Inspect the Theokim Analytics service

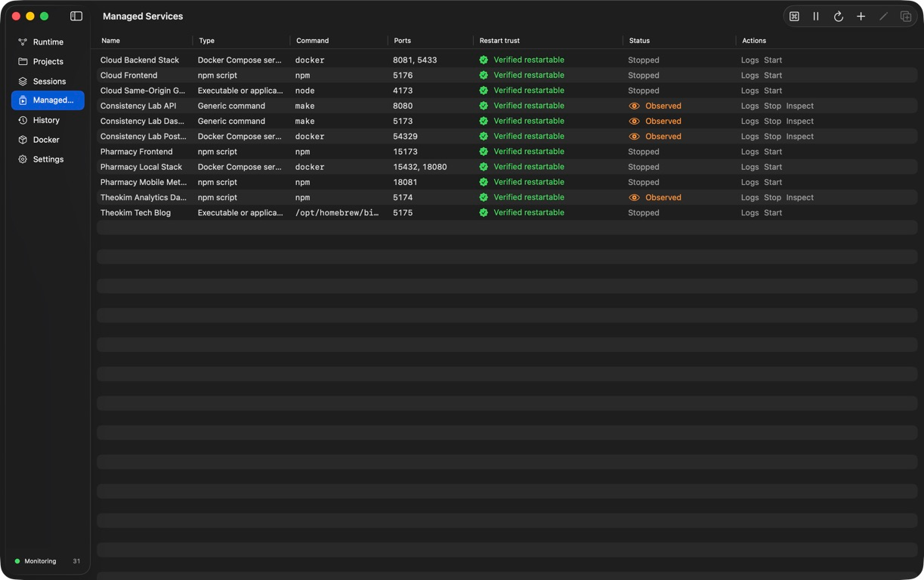(799, 197)
